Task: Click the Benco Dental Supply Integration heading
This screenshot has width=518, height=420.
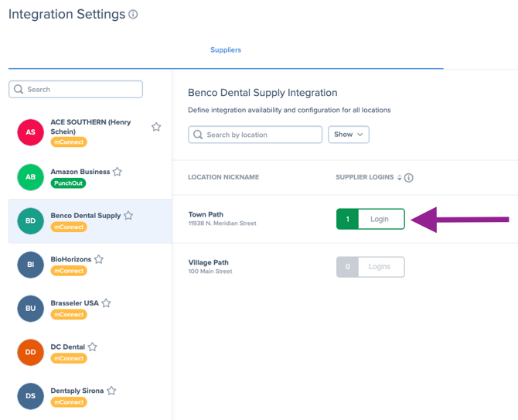Action: pos(263,93)
